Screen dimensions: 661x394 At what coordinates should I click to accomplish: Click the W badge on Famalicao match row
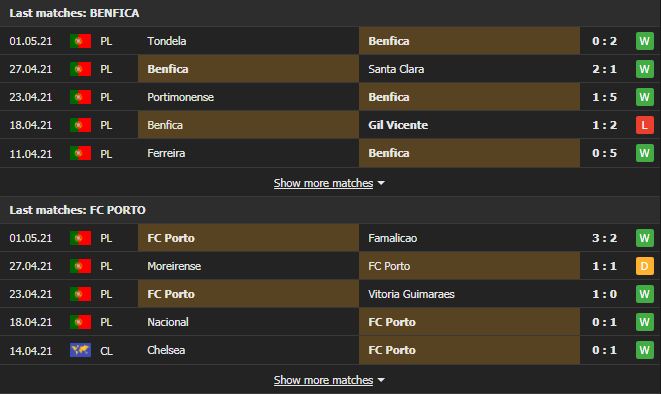click(645, 238)
